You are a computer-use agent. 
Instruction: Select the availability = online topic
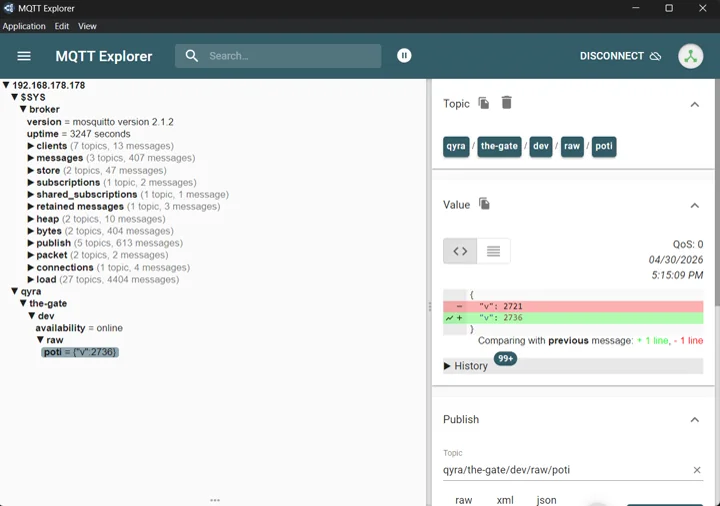[x=79, y=328]
